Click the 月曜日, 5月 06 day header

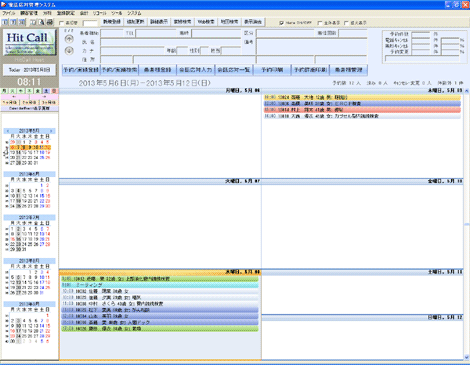pos(160,91)
